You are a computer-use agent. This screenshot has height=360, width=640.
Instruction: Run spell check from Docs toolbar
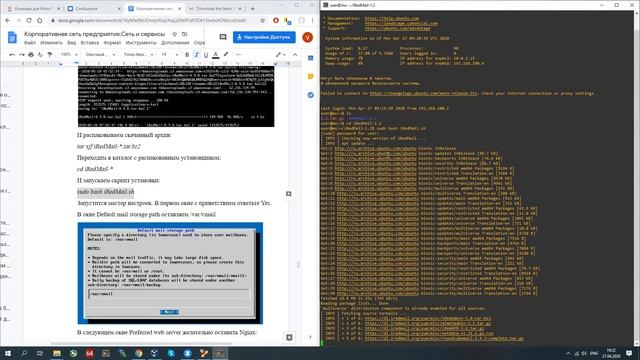click(x=40, y=55)
